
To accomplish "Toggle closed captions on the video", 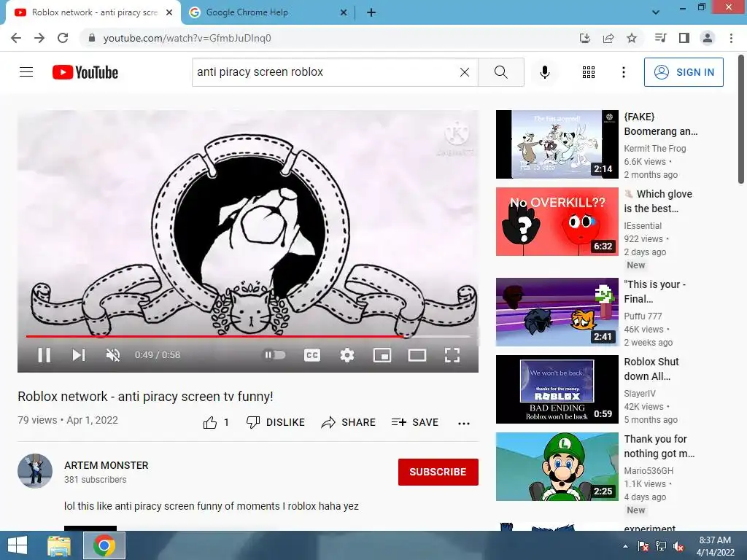I will pos(312,355).
